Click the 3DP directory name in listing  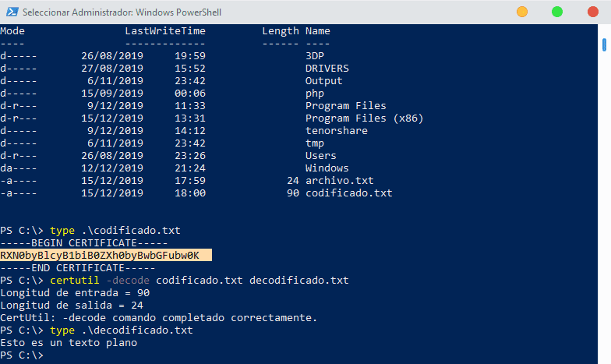click(315, 56)
